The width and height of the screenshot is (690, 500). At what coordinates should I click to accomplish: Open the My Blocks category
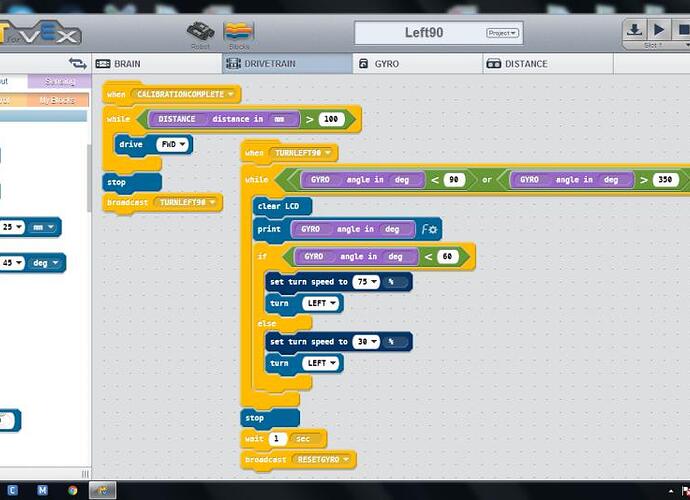tap(56, 100)
